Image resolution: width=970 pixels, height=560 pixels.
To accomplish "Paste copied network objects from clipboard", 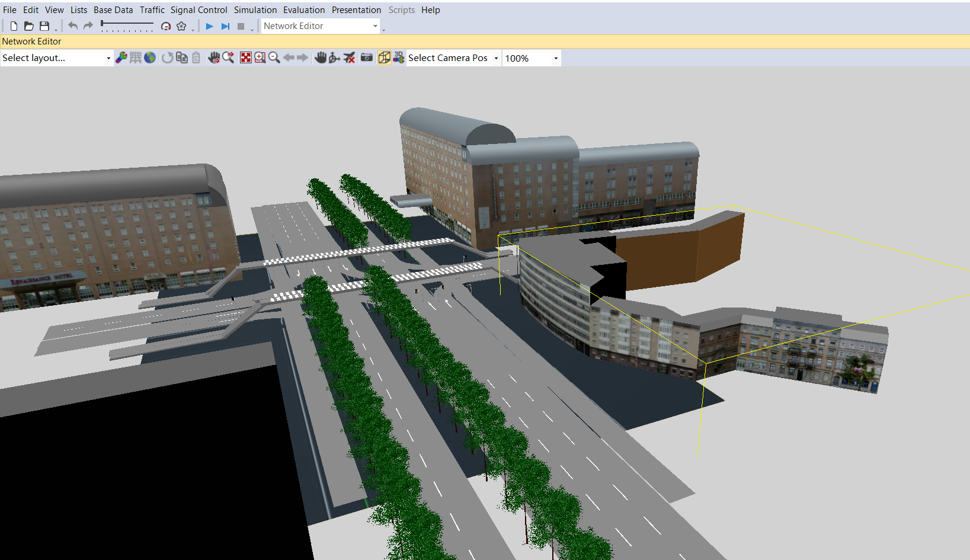I will (196, 57).
